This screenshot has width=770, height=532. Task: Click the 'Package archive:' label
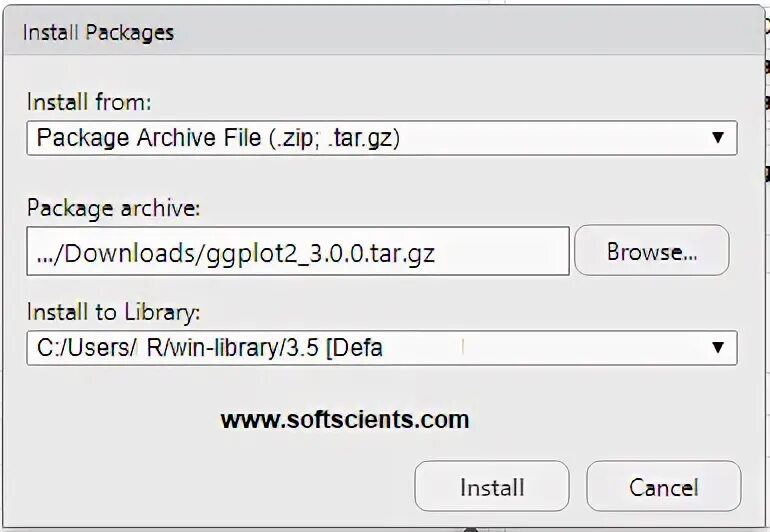[x=113, y=208]
